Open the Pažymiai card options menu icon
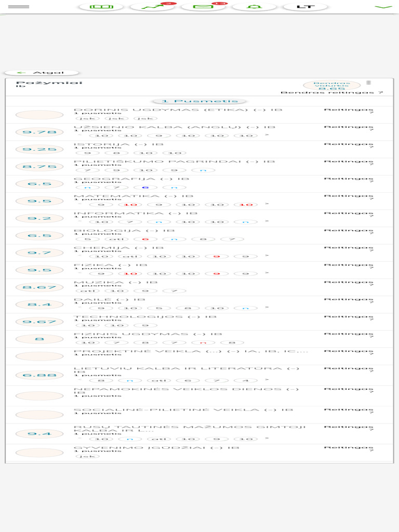The width and height of the screenshot is (399, 532). [368, 83]
